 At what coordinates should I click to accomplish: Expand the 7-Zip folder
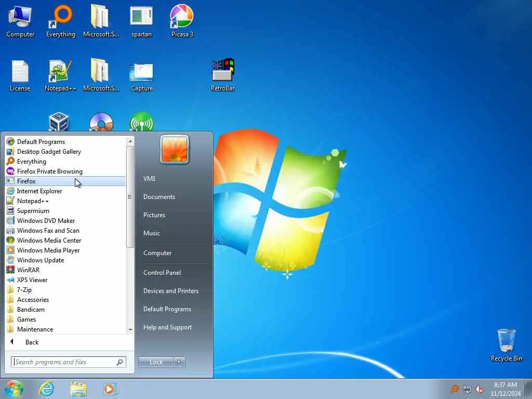(x=66, y=290)
